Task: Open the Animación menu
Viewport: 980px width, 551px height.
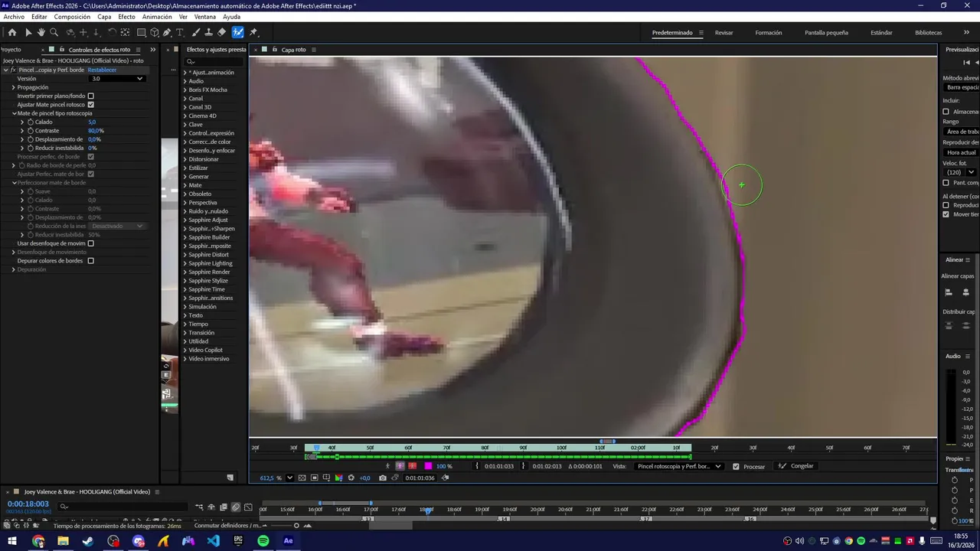Action: tap(157, 17)
